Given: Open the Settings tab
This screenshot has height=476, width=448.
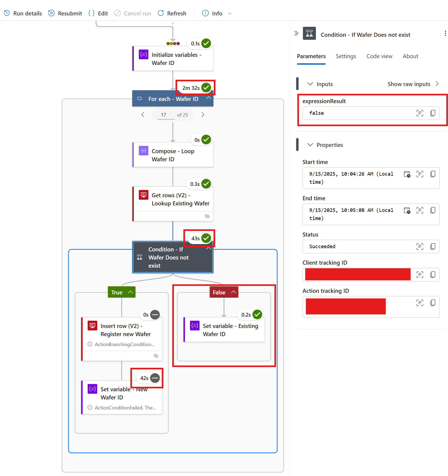Looking at the screenshot, I should (346, 56).
